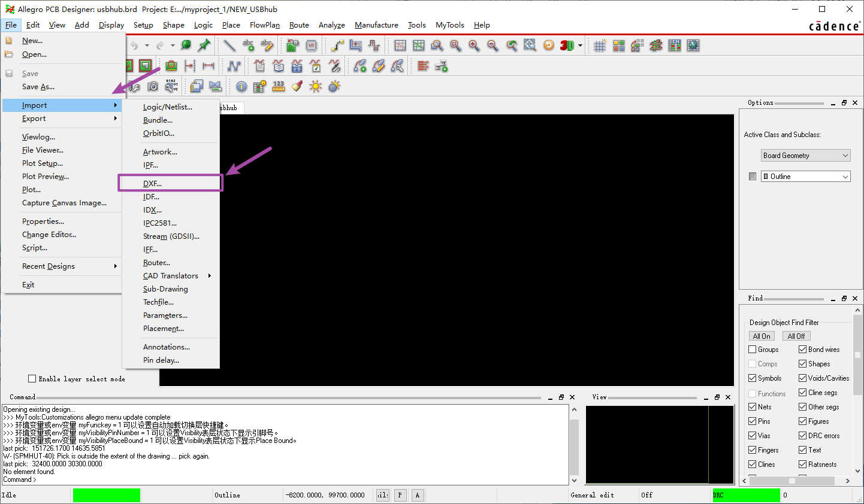
Task: Uncheck the Symbols checkbox
Action: (753, 378)
